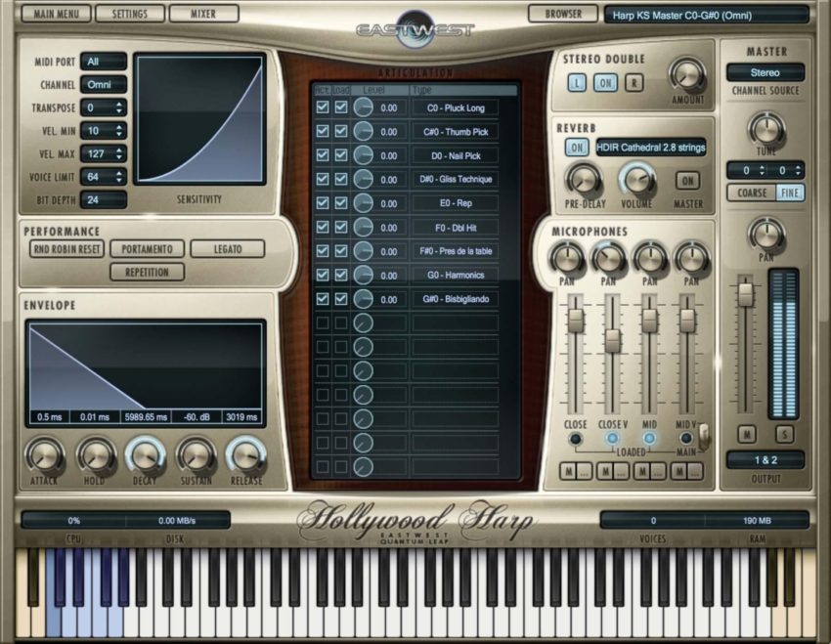Enable the Legato performance button
This screenshot has width=831, height=644.
coord(228,249)
